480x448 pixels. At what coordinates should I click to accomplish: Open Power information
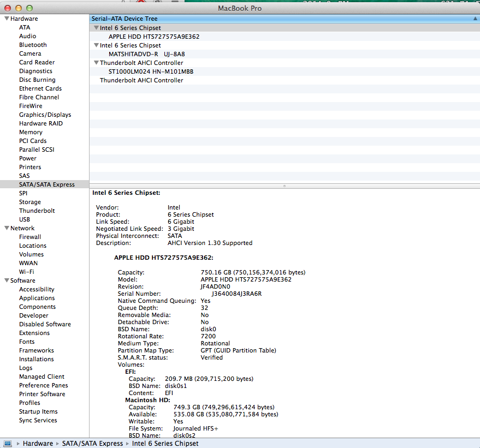(27, 158)
